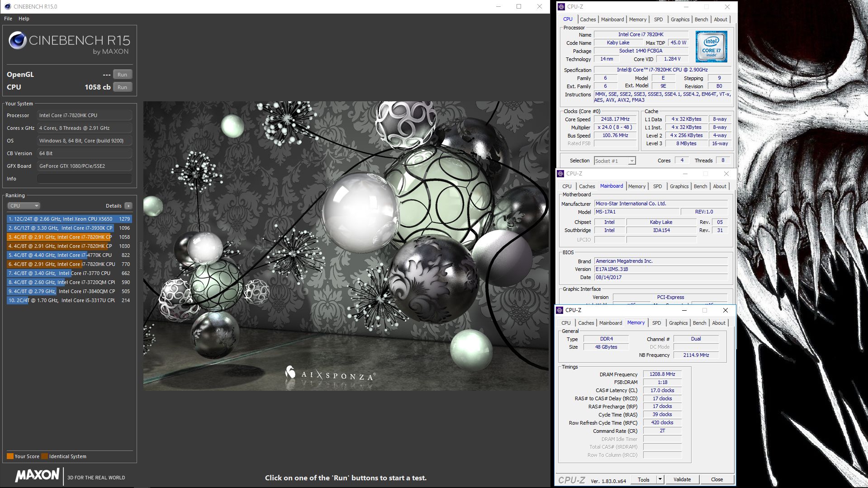Viewport: 868px width, 488px height.
Task: Click the Cinebench R15 title bar icon
Action: (8, 6)
